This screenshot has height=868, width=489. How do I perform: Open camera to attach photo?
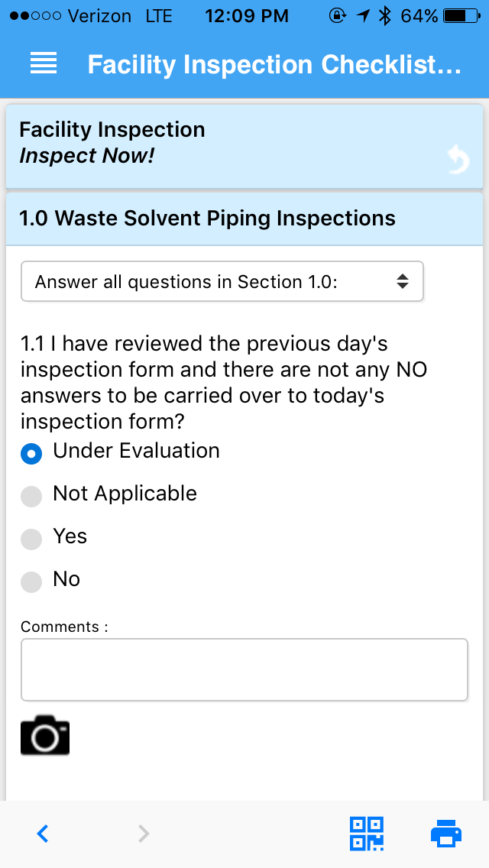45,736
